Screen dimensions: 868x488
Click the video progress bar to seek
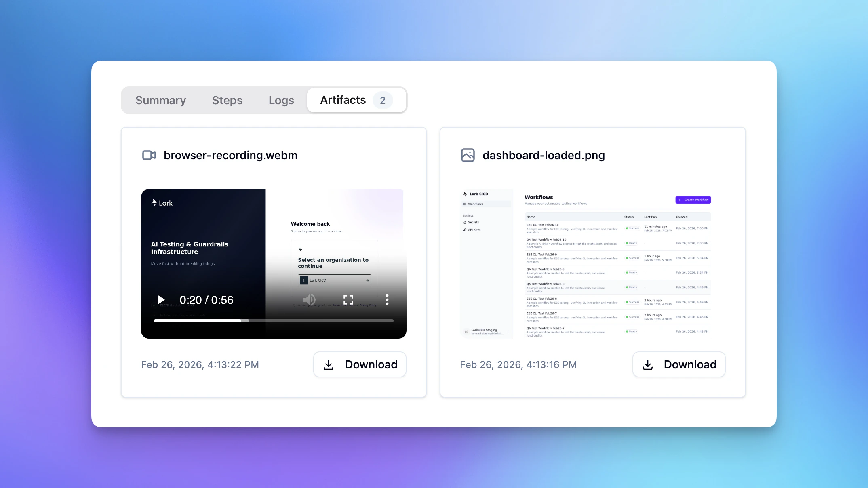(x=274, y=320)
